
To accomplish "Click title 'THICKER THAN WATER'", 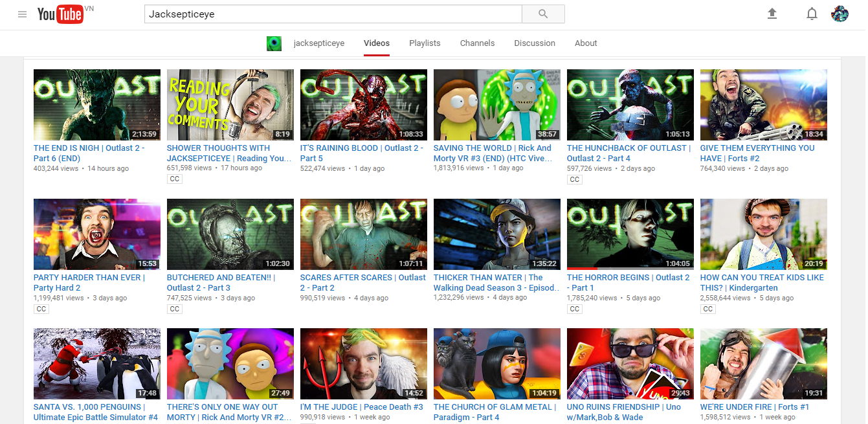I will point(495,282).
